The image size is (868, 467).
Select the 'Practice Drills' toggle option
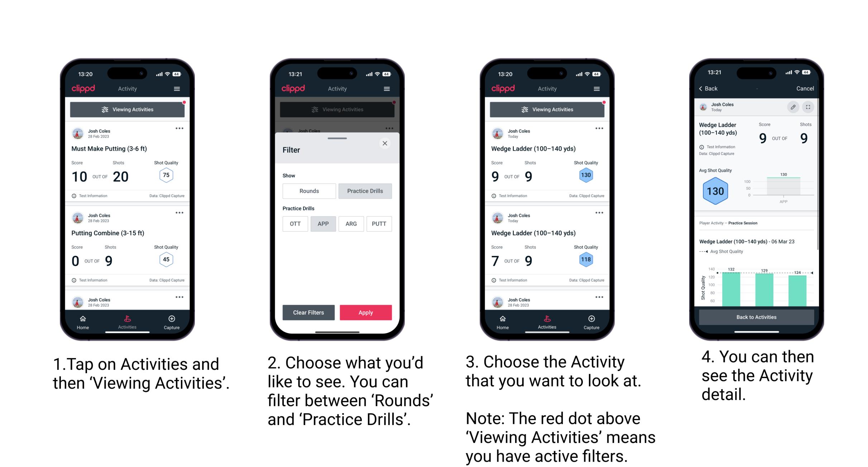[x=364, y=191]
